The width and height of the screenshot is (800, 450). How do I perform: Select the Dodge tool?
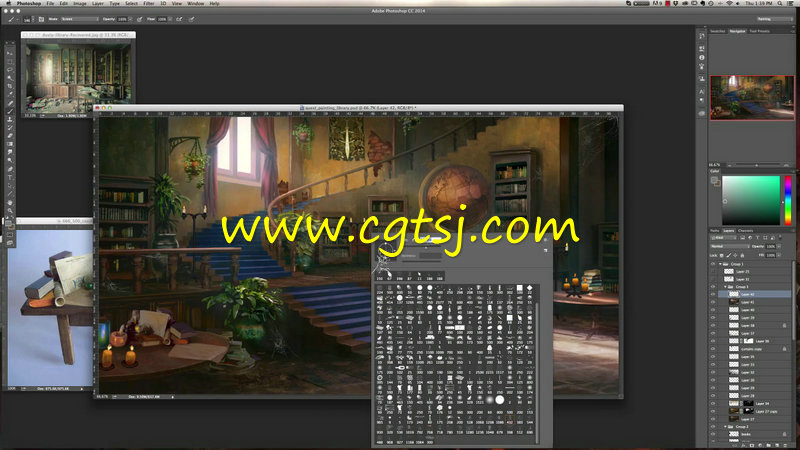coord(10,161)
